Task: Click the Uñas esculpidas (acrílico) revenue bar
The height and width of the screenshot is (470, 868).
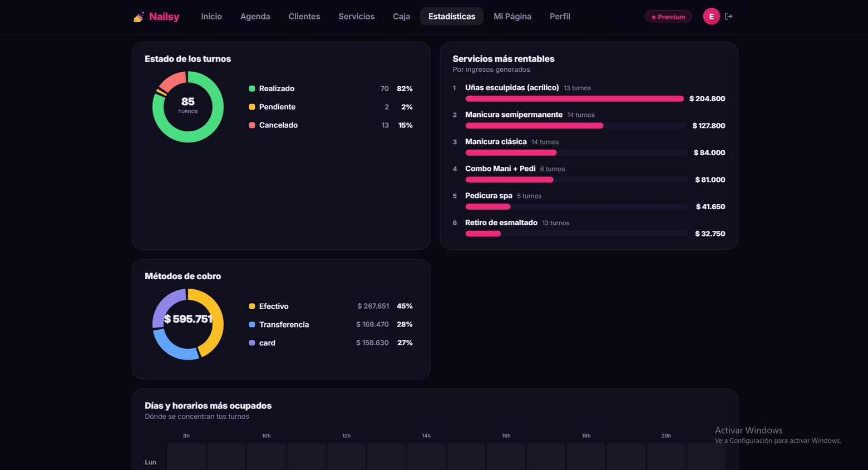Action: (x=575, y=98)
